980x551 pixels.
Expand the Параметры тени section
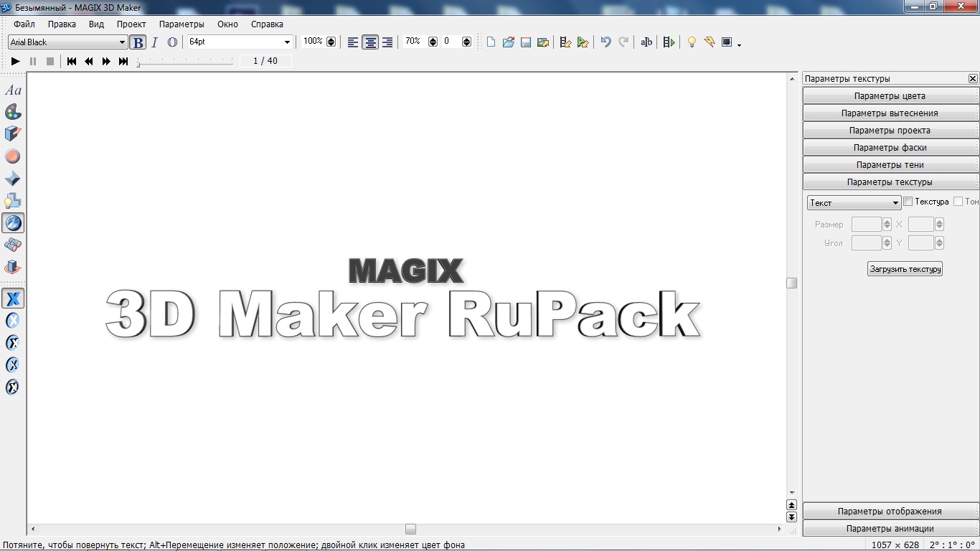point(890,165)
